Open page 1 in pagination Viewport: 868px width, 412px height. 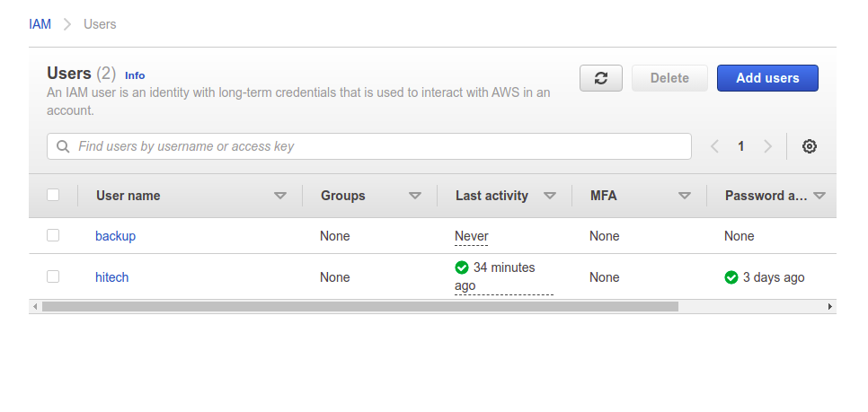point(741,146)
